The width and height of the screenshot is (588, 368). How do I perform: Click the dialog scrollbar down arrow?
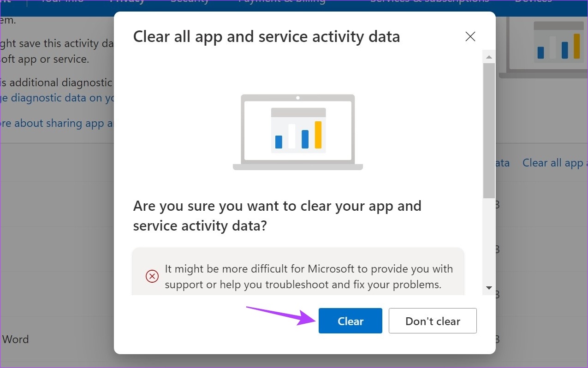[x=489, y=288]
